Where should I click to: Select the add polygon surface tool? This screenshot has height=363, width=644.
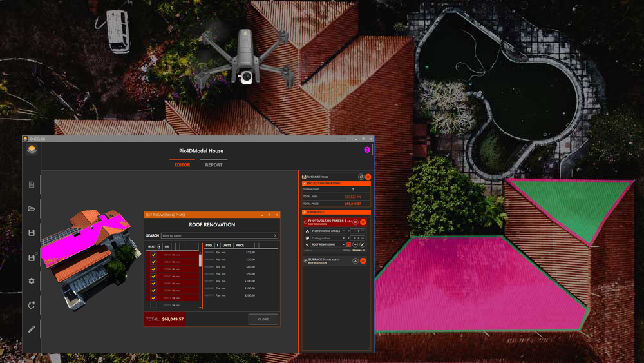click(32, 305)
